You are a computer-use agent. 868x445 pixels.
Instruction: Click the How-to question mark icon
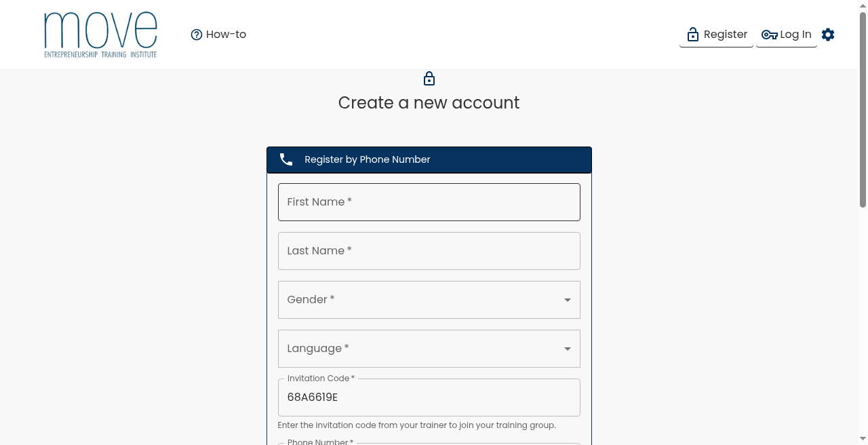point(197,35)
